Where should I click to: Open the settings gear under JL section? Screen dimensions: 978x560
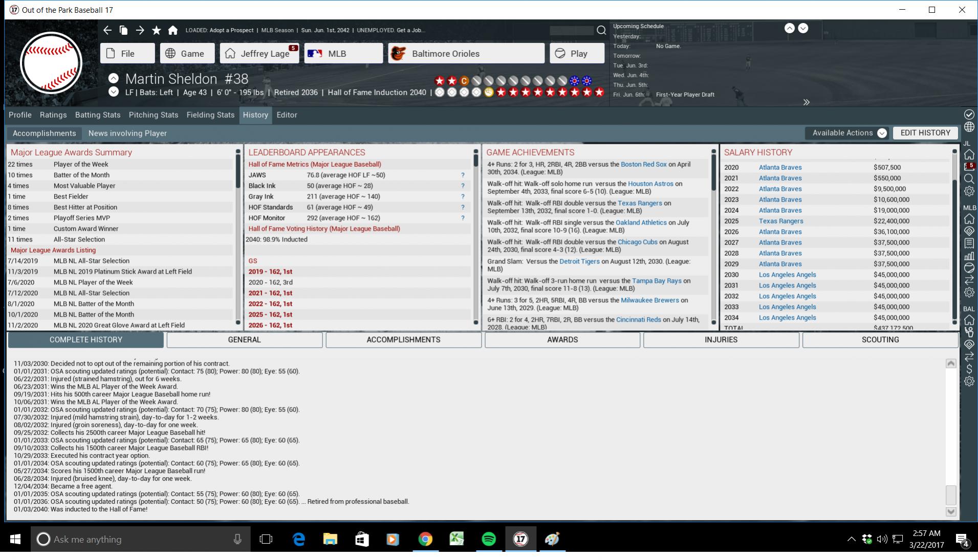(969, 191)
